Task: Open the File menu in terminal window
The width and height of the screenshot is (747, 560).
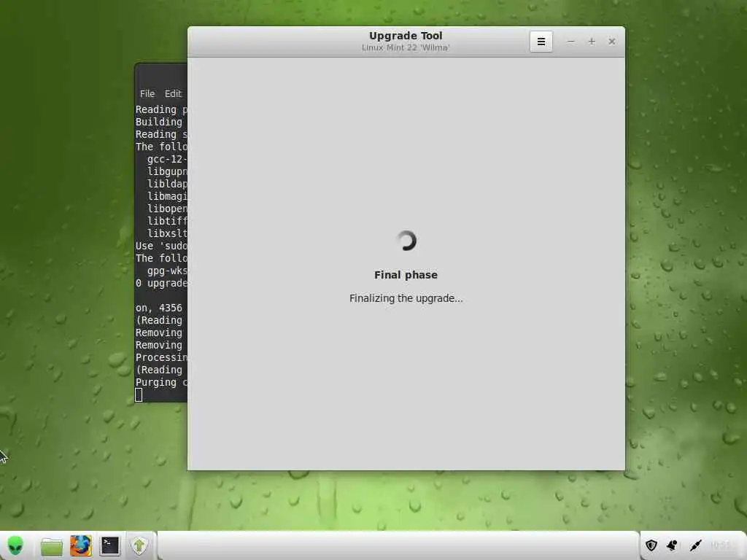Action: point(147,94)
